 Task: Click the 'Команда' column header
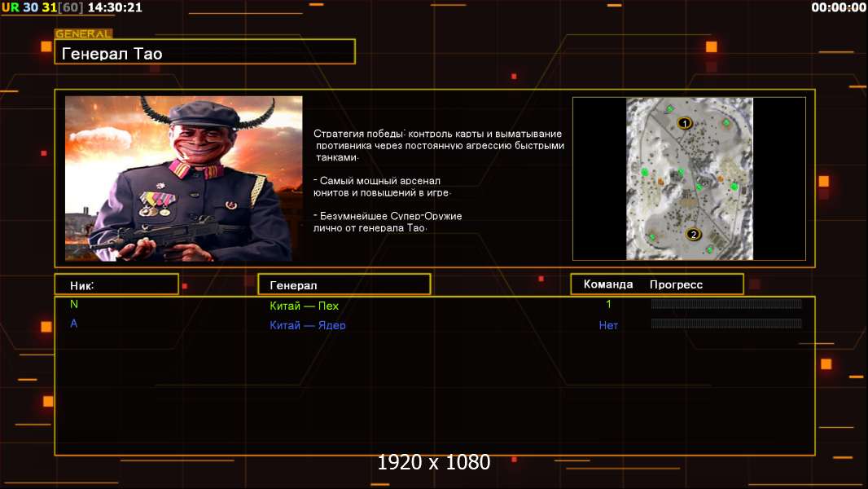607,284
